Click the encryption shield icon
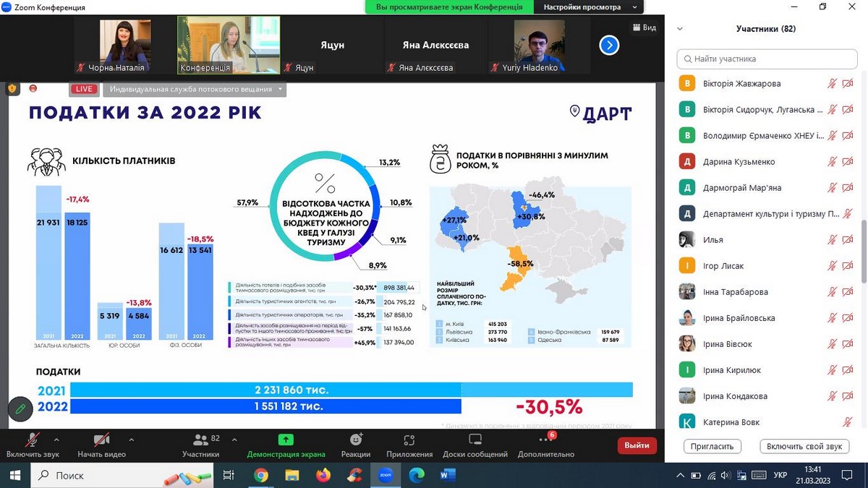Screen dimensions: 868x488 tap(12, 89)
